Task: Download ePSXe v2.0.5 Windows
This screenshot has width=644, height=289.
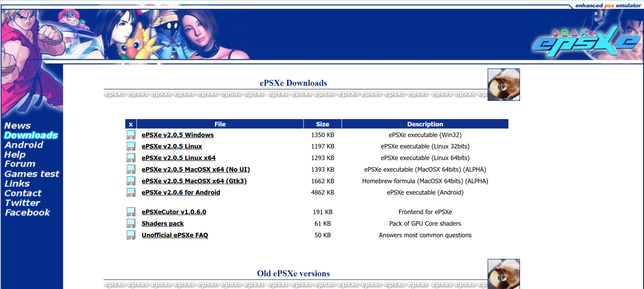Action: [178, 135]
